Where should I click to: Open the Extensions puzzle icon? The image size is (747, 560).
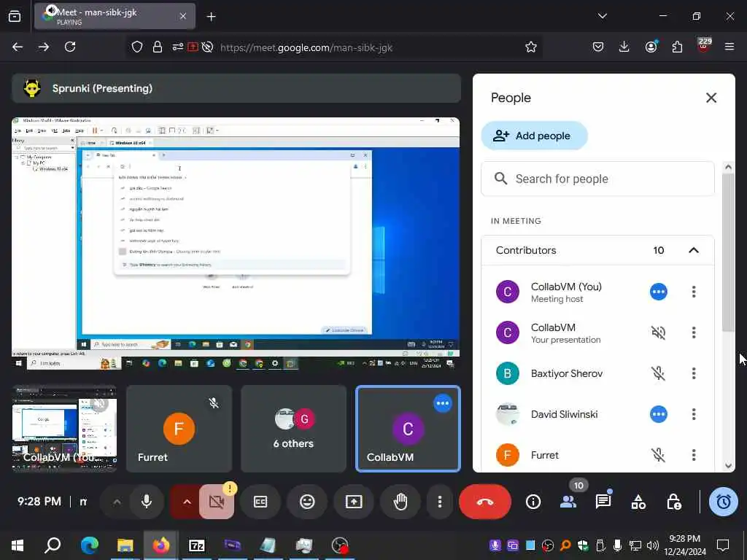[677, 47]
